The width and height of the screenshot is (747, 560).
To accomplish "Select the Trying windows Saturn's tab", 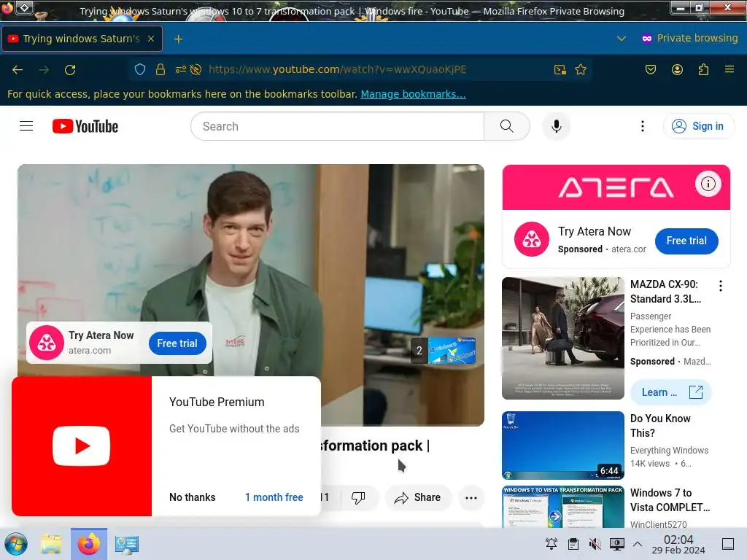I will tap(82, 39).
